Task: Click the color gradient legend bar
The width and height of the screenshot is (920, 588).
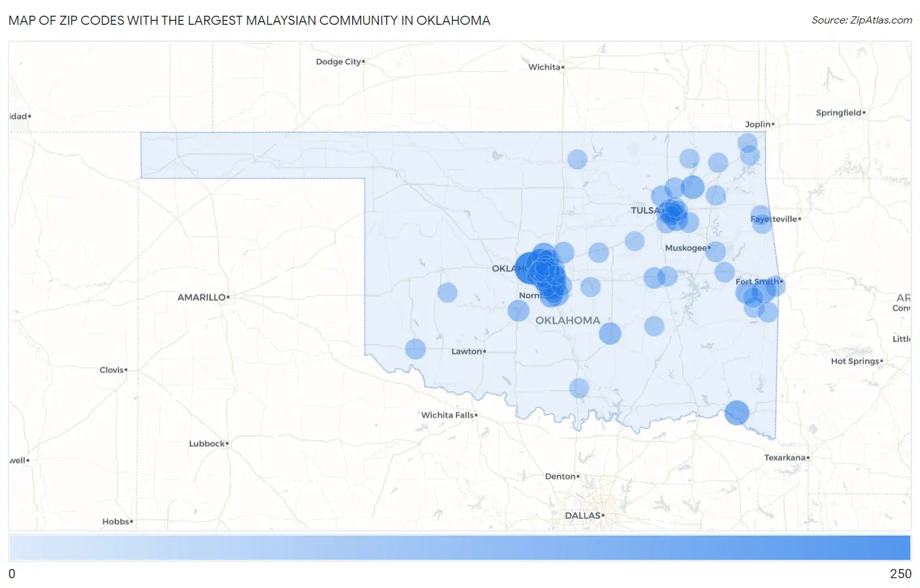Action: (x=459, y=547)
